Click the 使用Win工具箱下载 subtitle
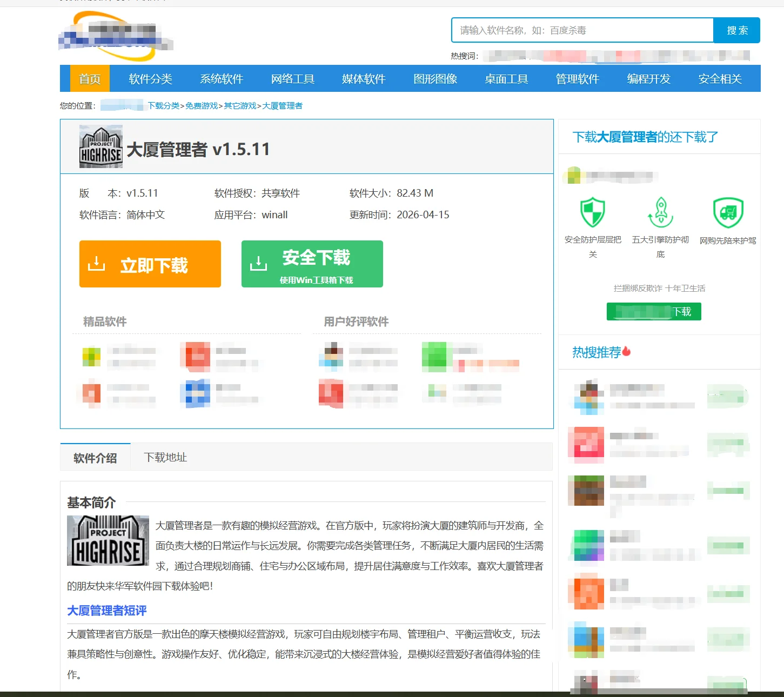This screenshot has height=697, width=784. 316,280
